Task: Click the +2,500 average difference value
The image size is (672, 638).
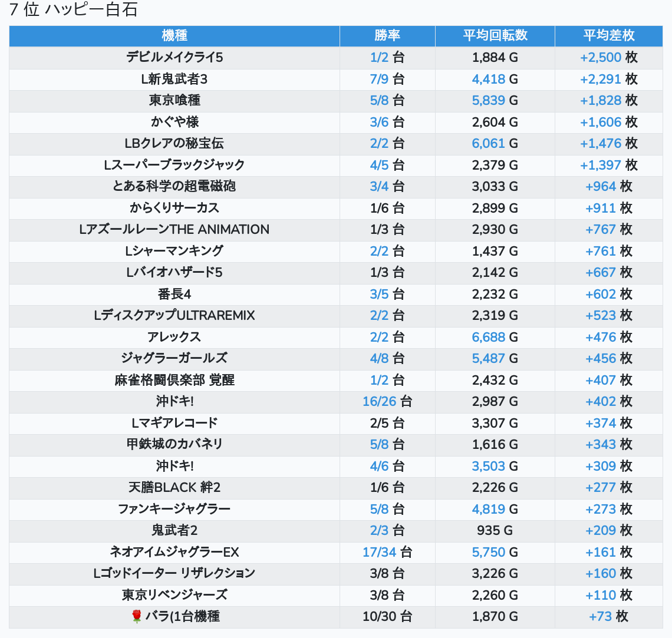Action: pos(601,57)
